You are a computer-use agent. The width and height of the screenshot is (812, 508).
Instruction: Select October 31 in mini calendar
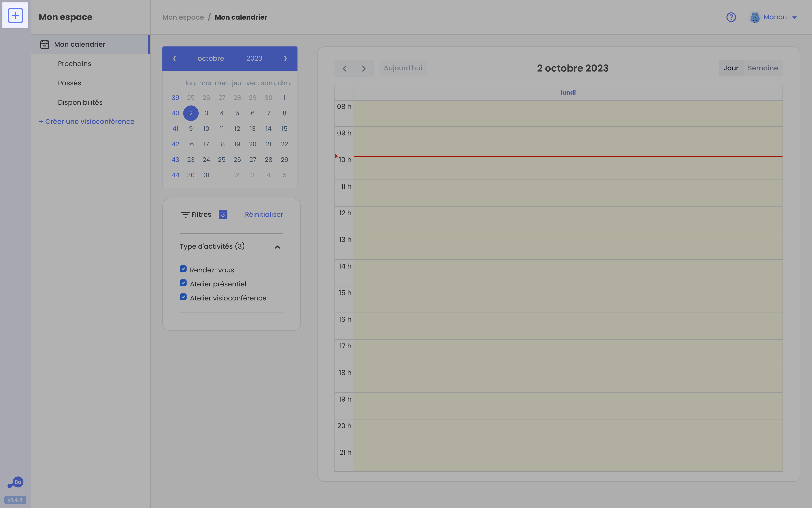206,175
